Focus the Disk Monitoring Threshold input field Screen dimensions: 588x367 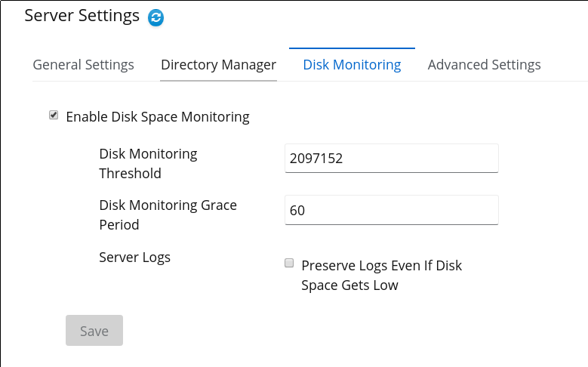[392, 159]
